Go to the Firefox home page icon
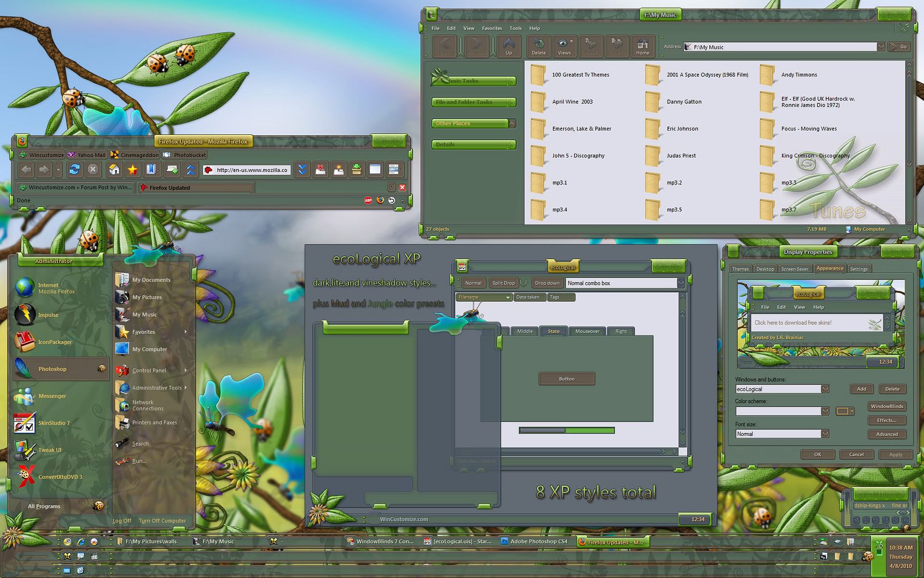Viewport: 924px width, 578px height. point(114,170)
